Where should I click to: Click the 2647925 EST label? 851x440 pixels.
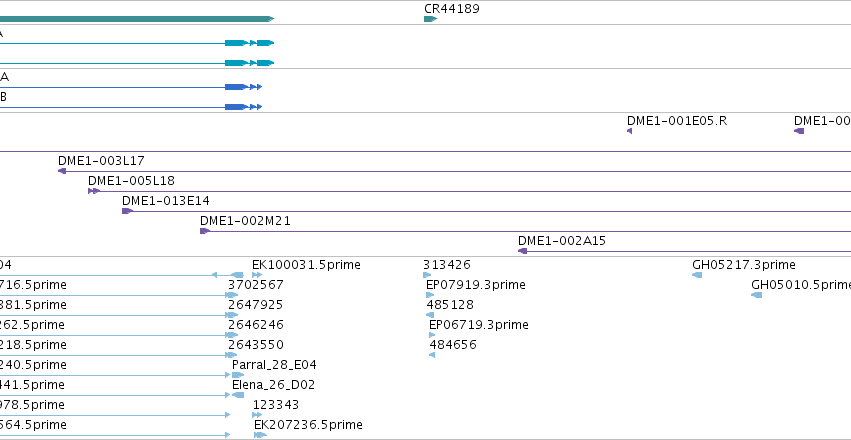click(x=255, y=304)
